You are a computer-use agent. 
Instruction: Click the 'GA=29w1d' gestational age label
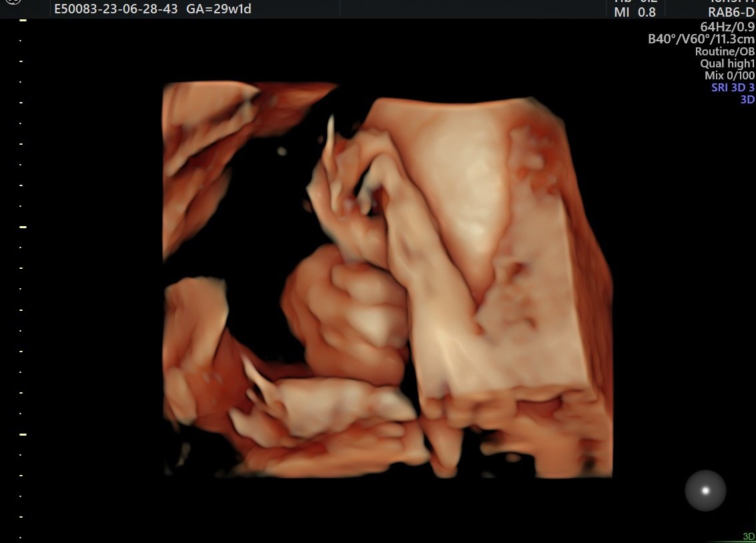(219, 9)
